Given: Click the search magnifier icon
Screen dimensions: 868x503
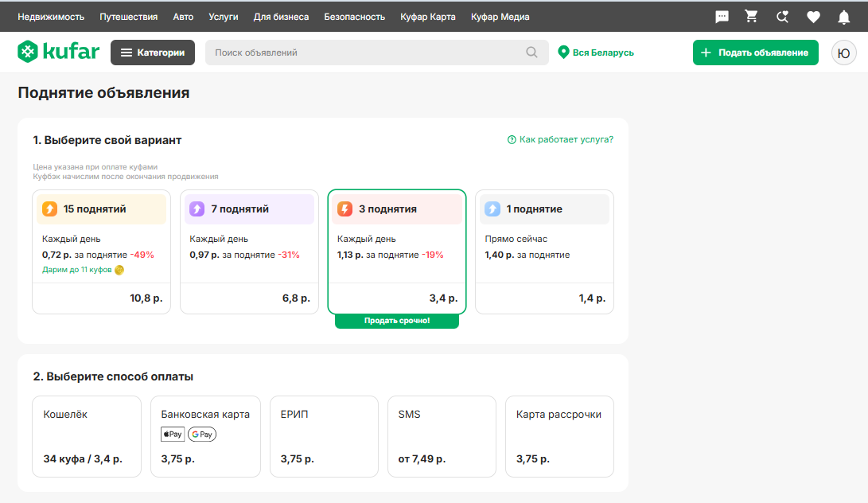Looking at the screenshot, I should (531, 53).
